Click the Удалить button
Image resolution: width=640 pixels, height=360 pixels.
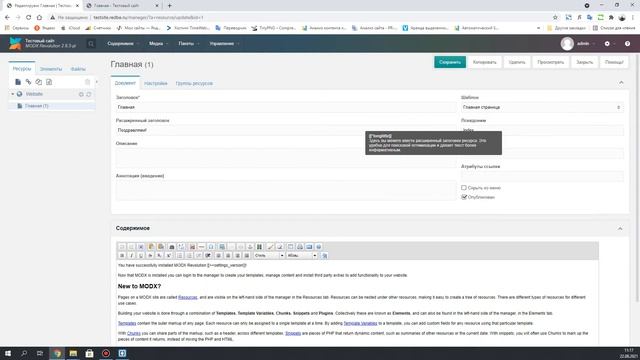(x=517, y=62)
